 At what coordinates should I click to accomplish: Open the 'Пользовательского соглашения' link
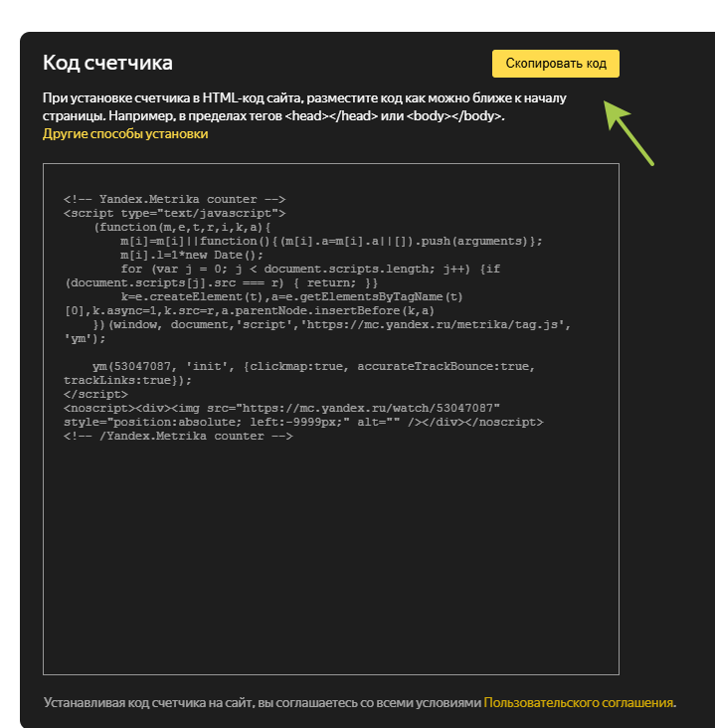578,702
